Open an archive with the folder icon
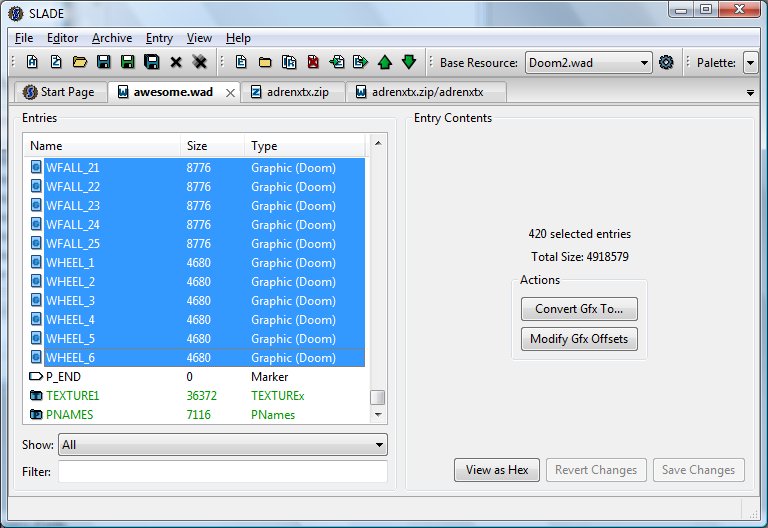 tap(80, 62)
